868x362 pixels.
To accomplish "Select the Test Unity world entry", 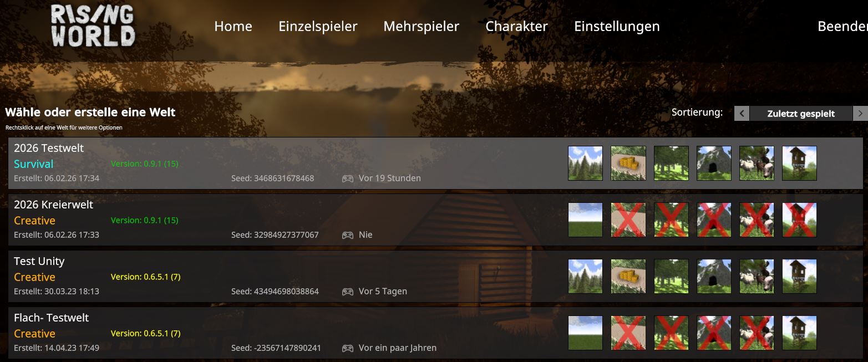I will coord(435,276).
